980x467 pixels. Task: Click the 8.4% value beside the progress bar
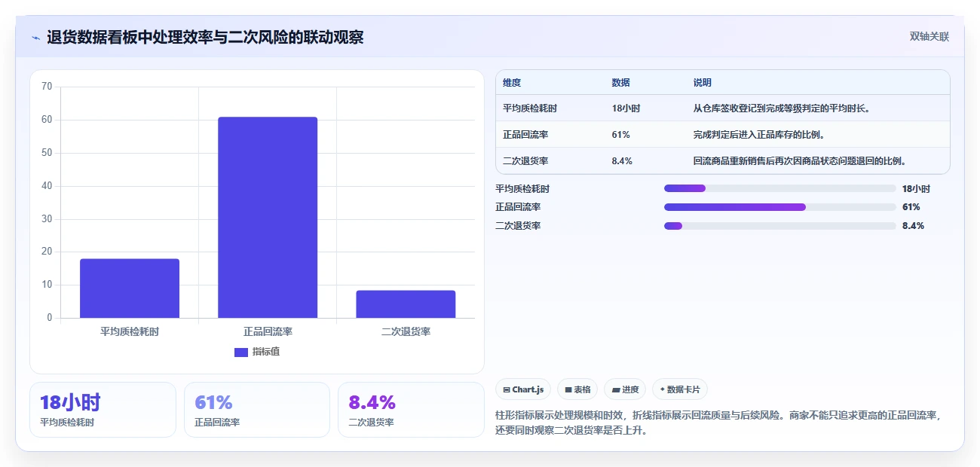913,226
